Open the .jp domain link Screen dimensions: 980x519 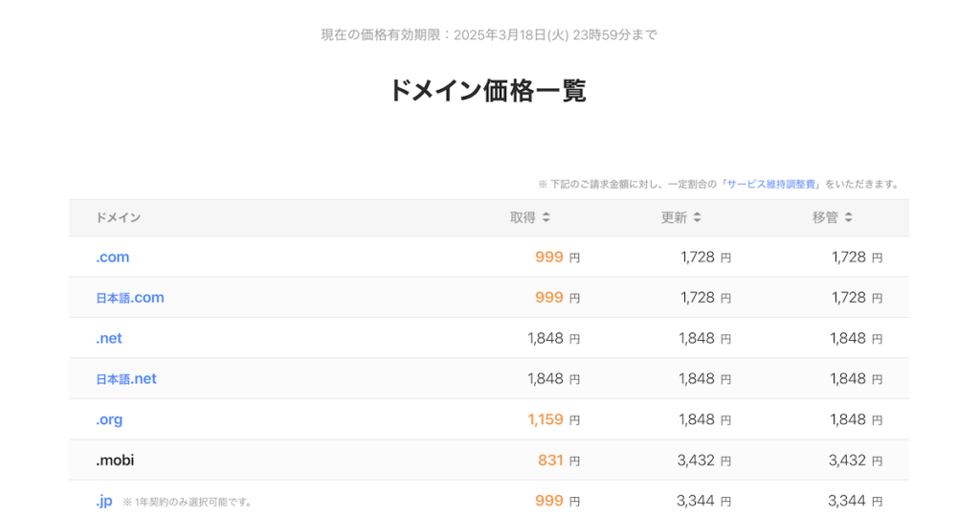click(104, 501)
